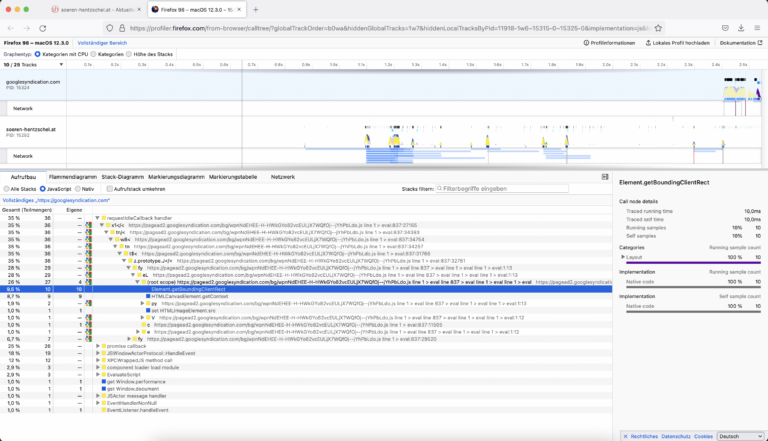768x441 pixels.
Task: Open the Dokumentation link
Action: pos(741,43)
